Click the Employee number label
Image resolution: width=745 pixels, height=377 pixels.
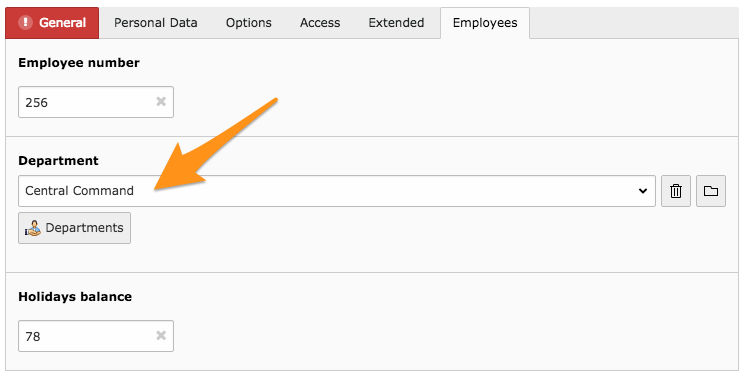79,63
